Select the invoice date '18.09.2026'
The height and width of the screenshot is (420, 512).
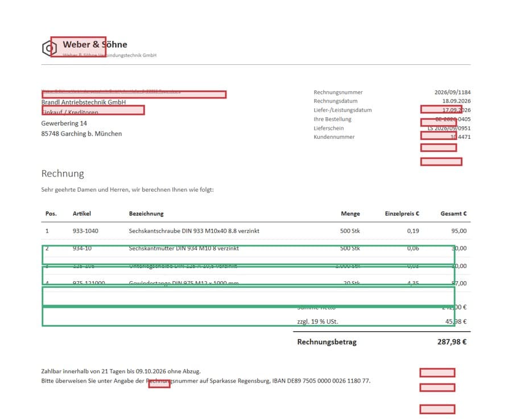click(x=456, y=101)
